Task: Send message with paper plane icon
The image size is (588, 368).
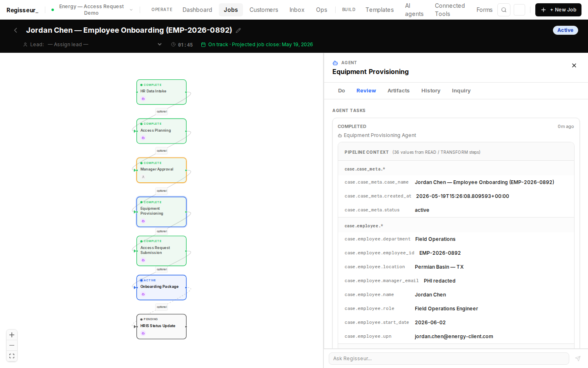Action: point(578,359)
